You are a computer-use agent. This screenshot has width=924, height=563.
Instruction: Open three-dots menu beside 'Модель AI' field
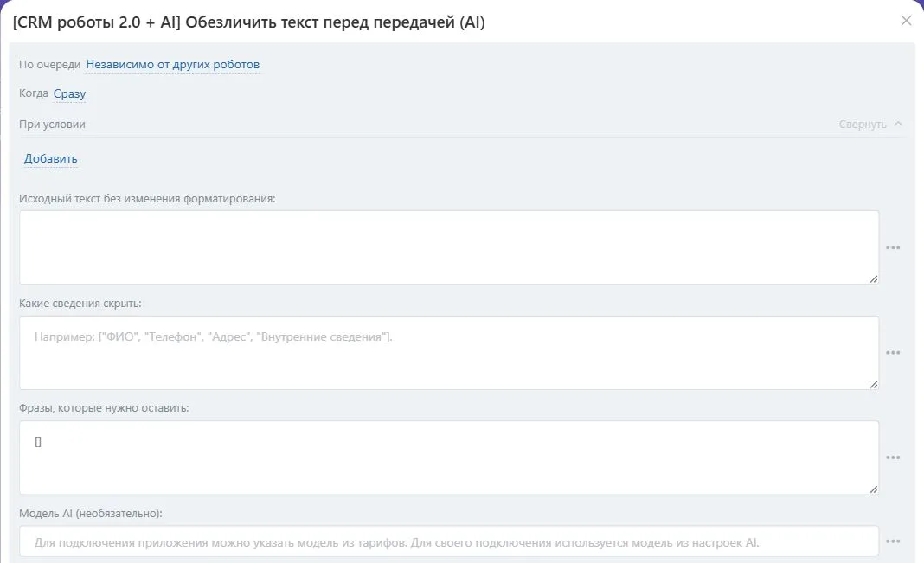[x=893, y=541]
